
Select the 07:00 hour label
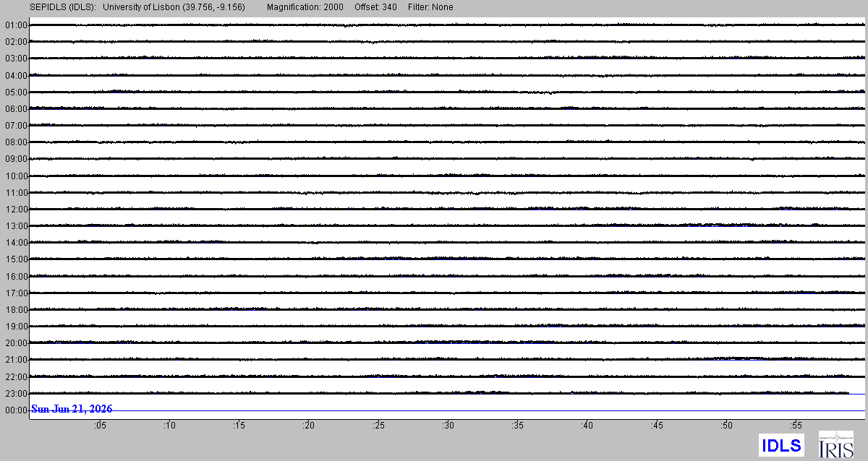pyautogui.click(x=16, y=126)
